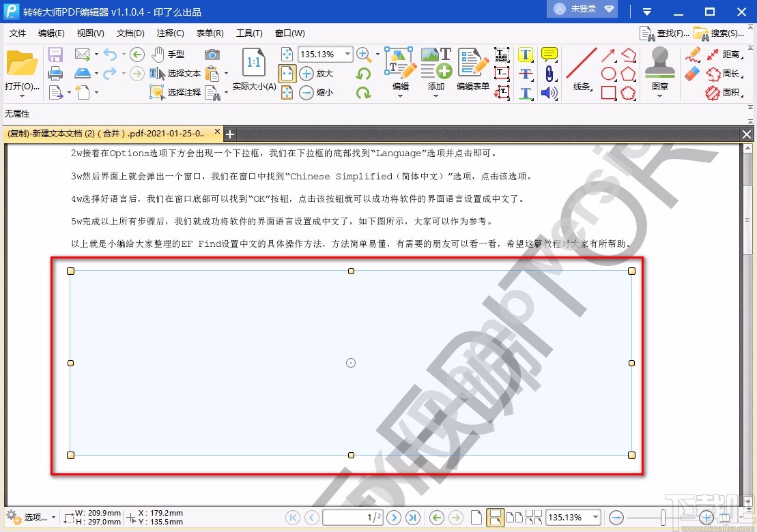The width and height of the screenshot is (757, 532).
Task: Insert a sound annotation with speaker icon
Action: [x=549, y=92]
